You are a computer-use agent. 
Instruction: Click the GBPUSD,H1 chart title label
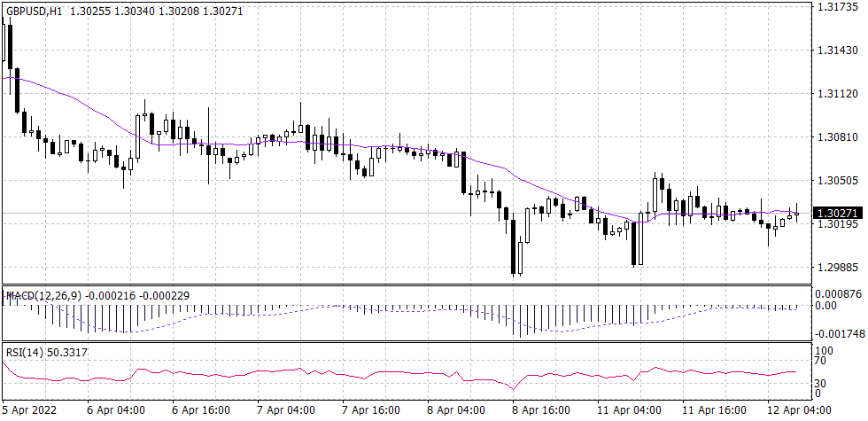pos(35,10)
